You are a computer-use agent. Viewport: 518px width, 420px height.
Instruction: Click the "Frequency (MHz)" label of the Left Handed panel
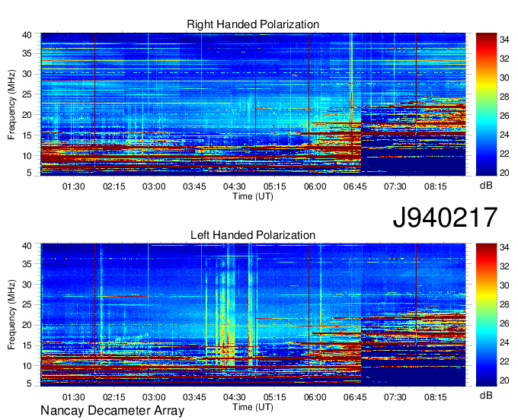[x=11, y=315]
